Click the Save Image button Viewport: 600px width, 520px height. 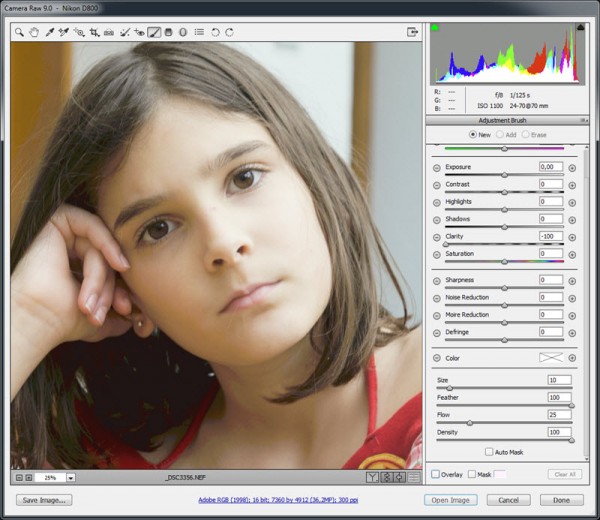click(x=44, y=500)
